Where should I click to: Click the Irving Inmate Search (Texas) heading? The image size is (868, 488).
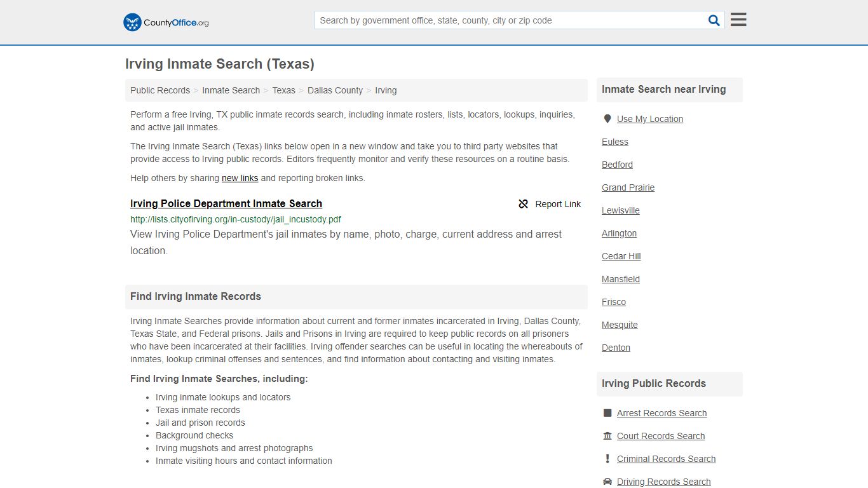220,64
